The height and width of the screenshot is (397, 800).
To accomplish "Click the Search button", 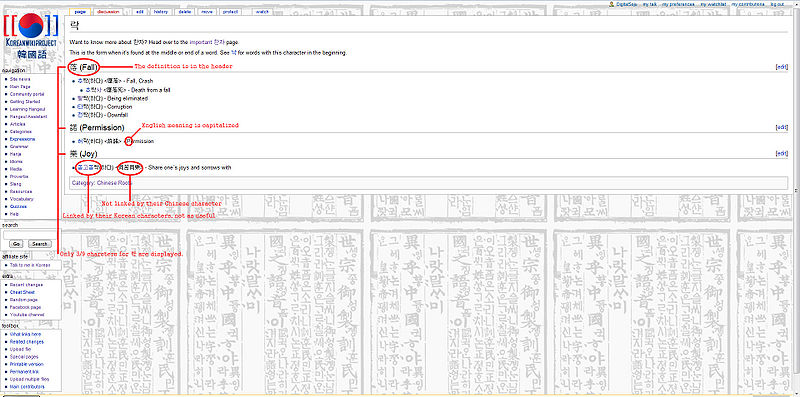I will [39, 244].
